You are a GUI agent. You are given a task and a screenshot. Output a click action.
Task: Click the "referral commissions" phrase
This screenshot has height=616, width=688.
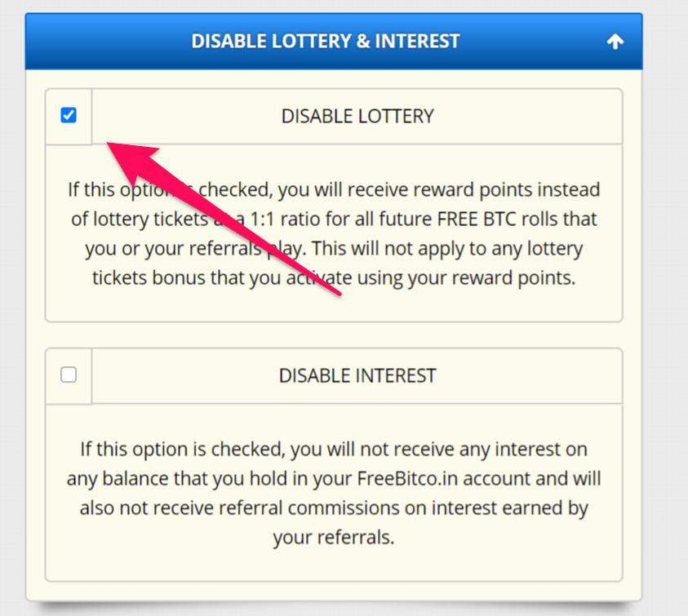pos(283,507)
